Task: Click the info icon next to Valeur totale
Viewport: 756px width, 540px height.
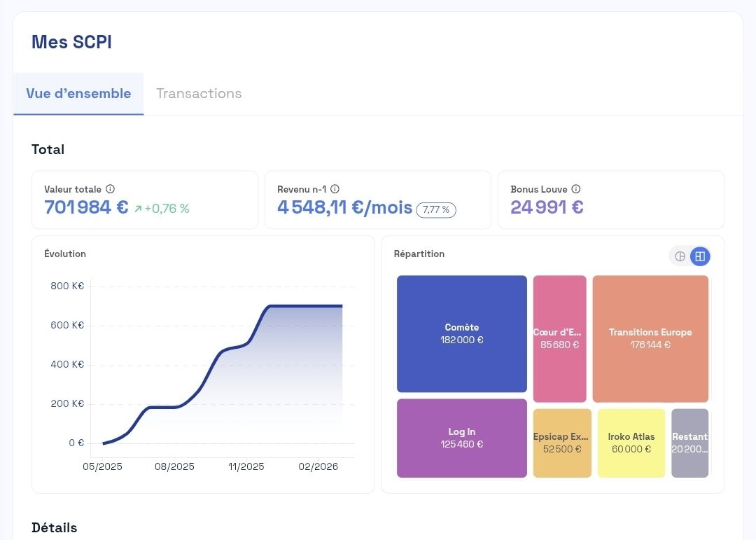Action: [111, 189]
